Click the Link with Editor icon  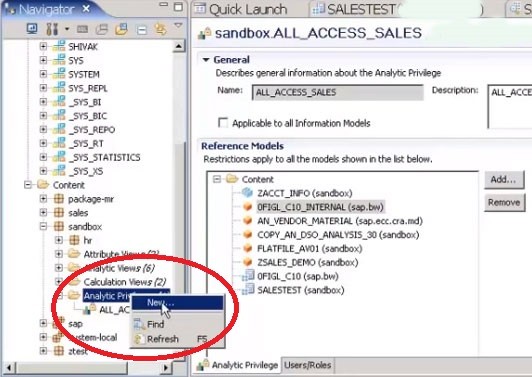pos(161,30)
